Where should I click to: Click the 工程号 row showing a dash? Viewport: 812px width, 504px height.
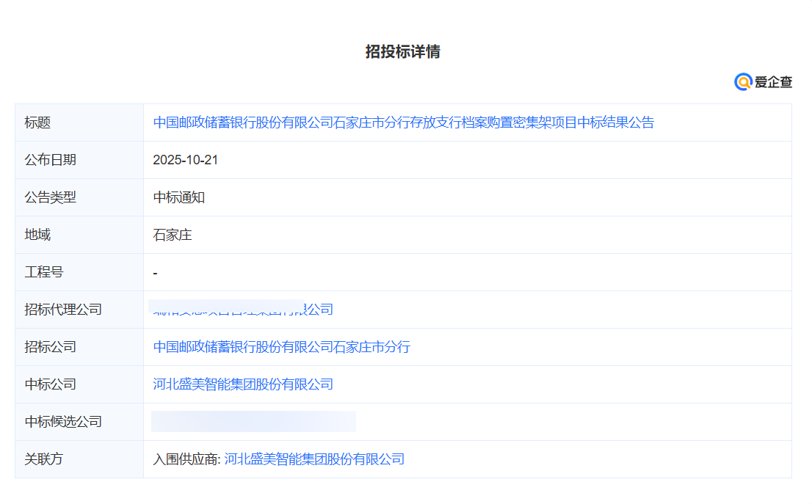coord(154,272)
